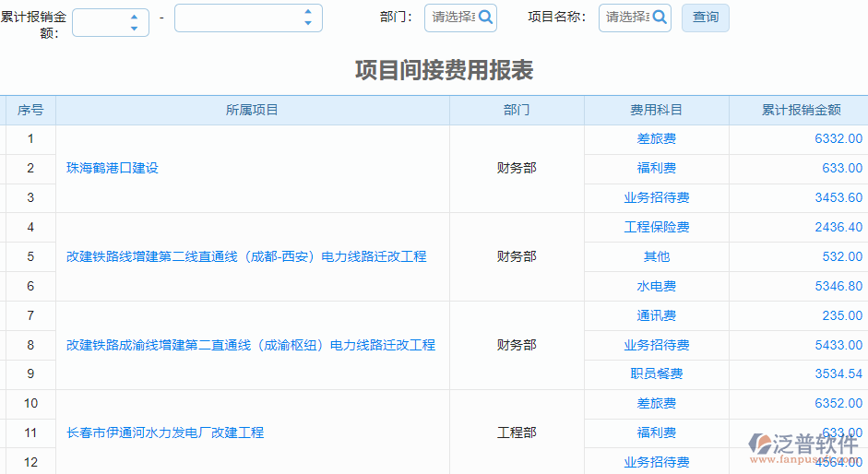Click amount 2436.40
This screenshot has width=868, height=474.
coord(838,227)
